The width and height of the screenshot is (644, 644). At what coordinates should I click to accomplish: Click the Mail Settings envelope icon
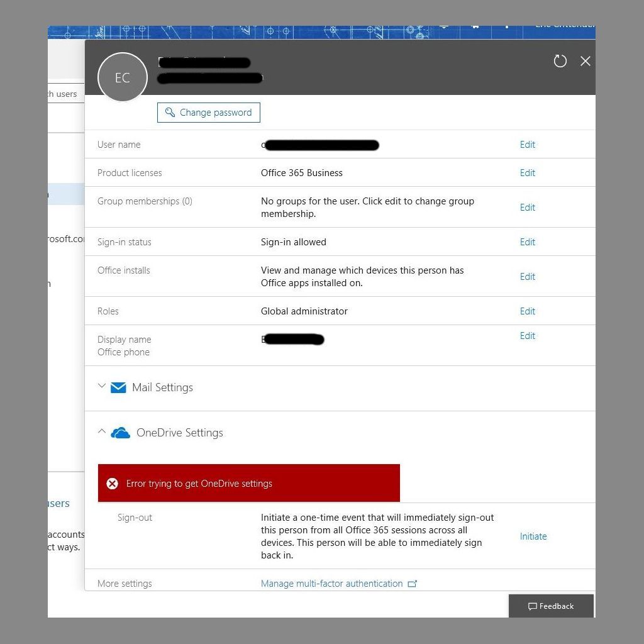click(118, 387)
